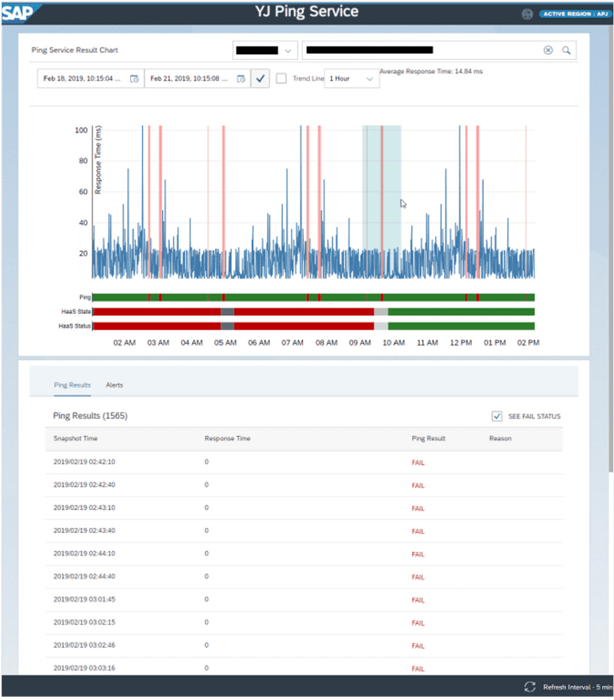Switch to the Alerts tab
The image size is (614, 700).
tap(114, 385)
